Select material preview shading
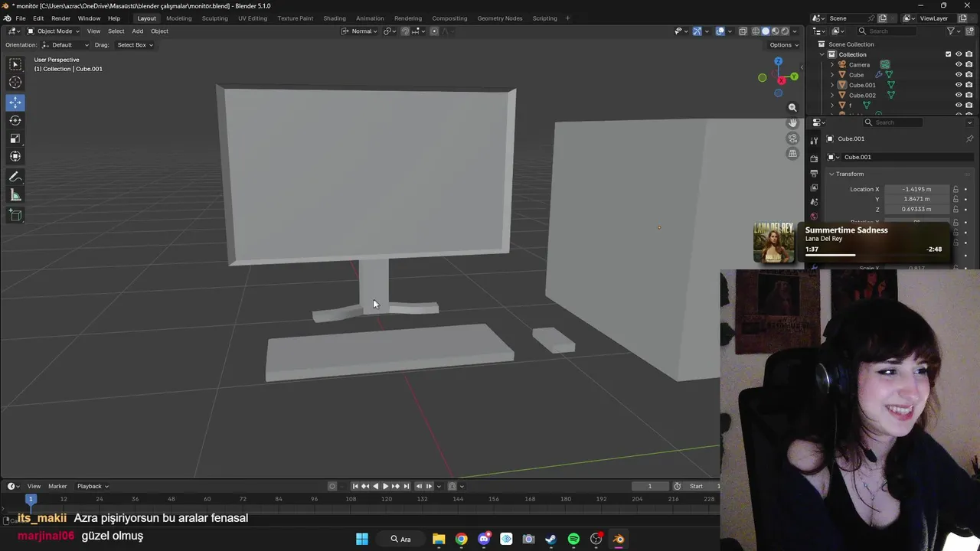The image size is (980, 551). 774,31
